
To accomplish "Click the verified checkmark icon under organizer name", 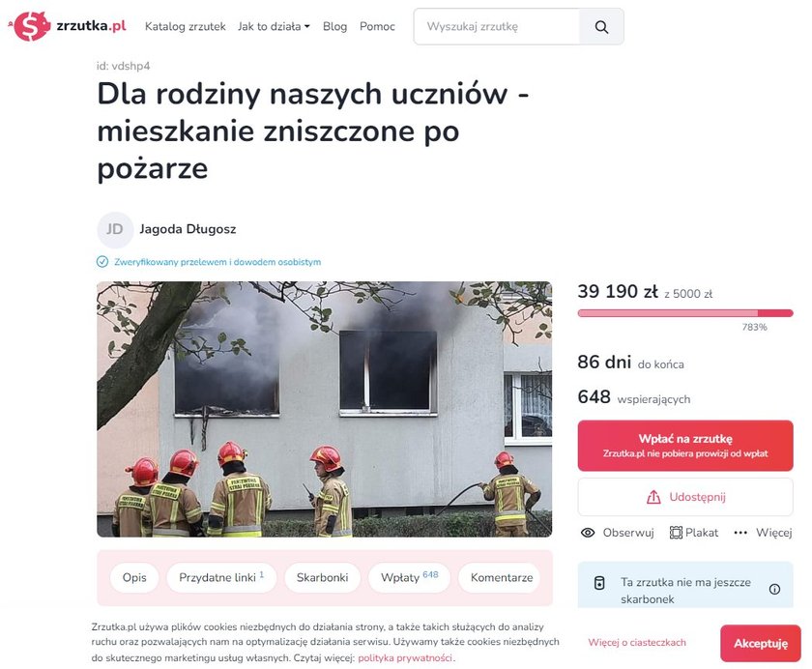I will pos(102,261).
